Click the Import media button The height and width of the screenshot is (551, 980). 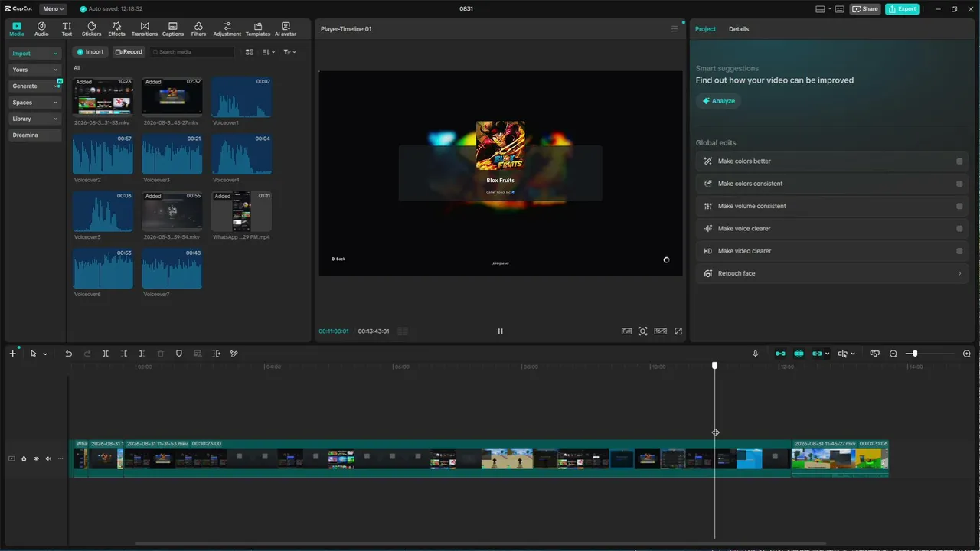[x=90, y=52]
